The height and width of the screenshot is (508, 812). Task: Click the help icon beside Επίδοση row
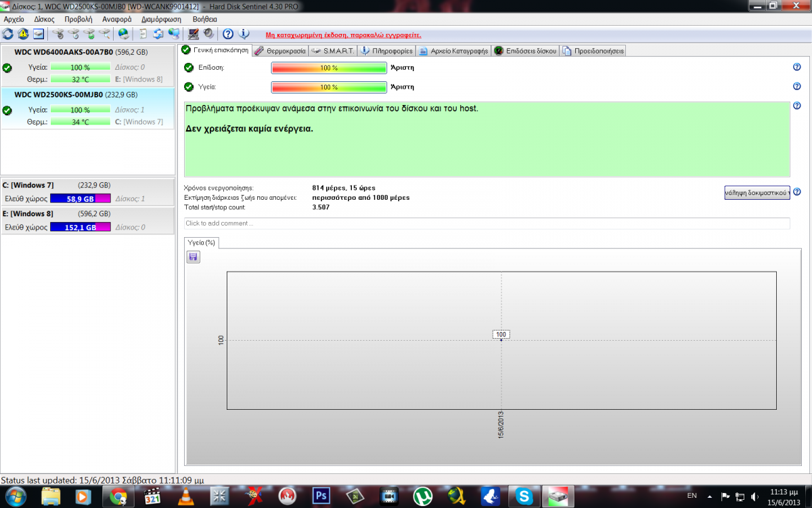(796, 67)
